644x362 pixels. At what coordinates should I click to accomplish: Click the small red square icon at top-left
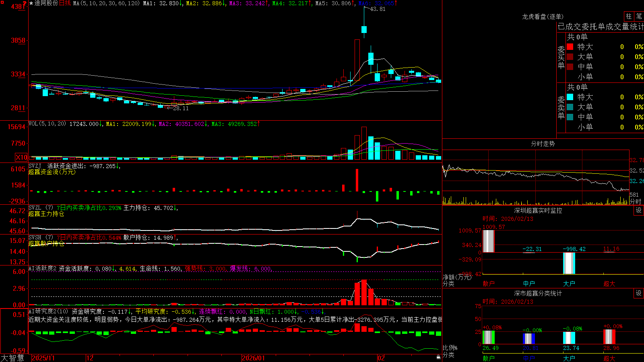click(x=2, y=2)
